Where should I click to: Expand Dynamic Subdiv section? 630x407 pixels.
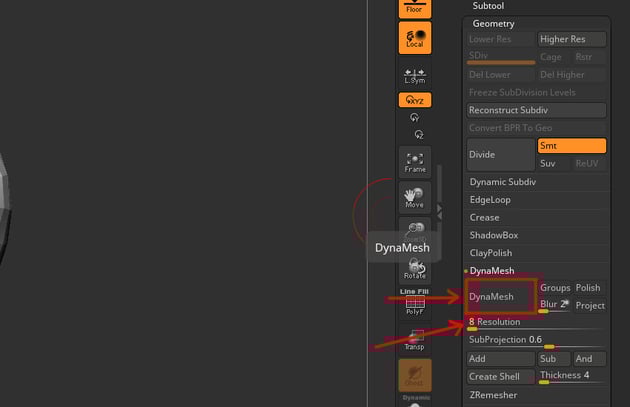[x=502, y=182]
